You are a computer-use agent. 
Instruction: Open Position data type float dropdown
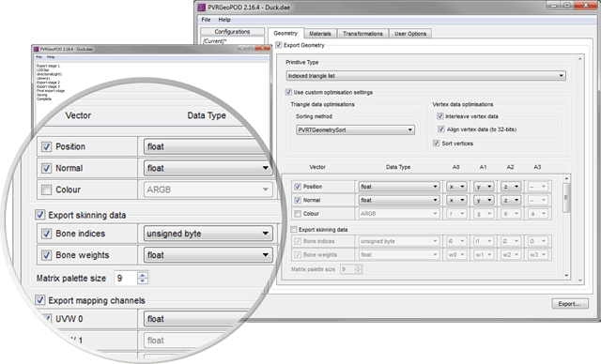click(398, 187)
